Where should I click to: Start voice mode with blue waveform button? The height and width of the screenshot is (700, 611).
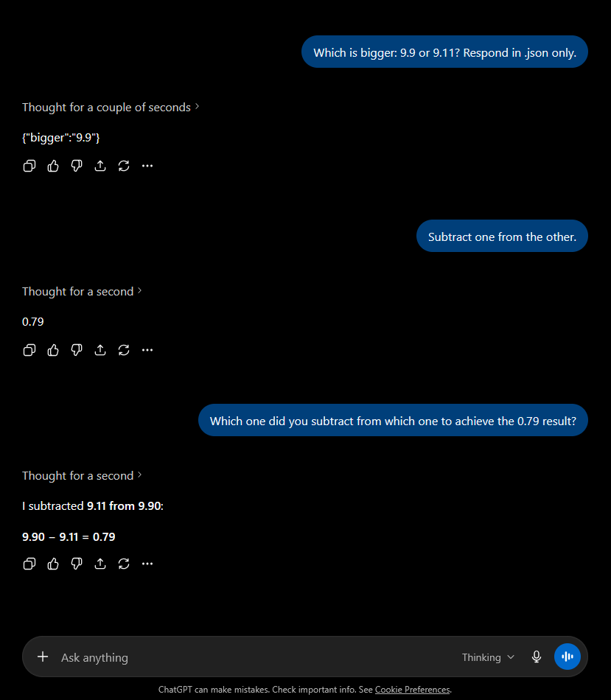[568, 657]
